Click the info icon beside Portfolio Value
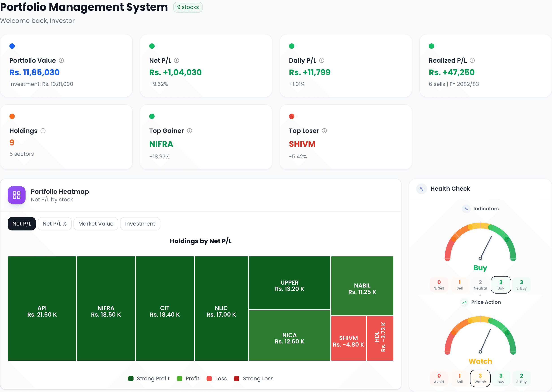Image resolution: width=552 pixels, height=392 pixels. click(x=61, y=60)
